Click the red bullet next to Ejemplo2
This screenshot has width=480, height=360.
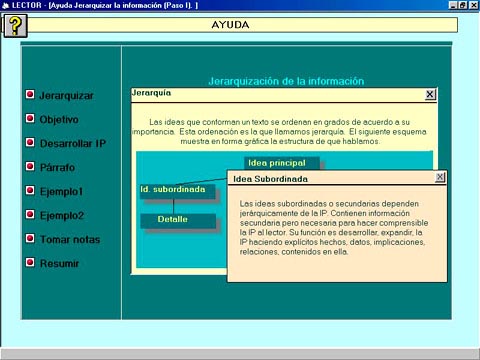point(30,215)
